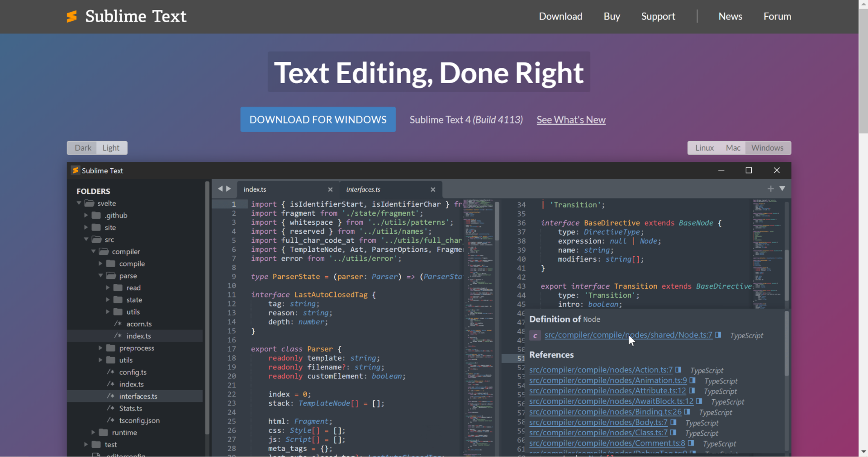Click the file icon beside acorn.ts
Screen dimensions: 868x457
118,324
